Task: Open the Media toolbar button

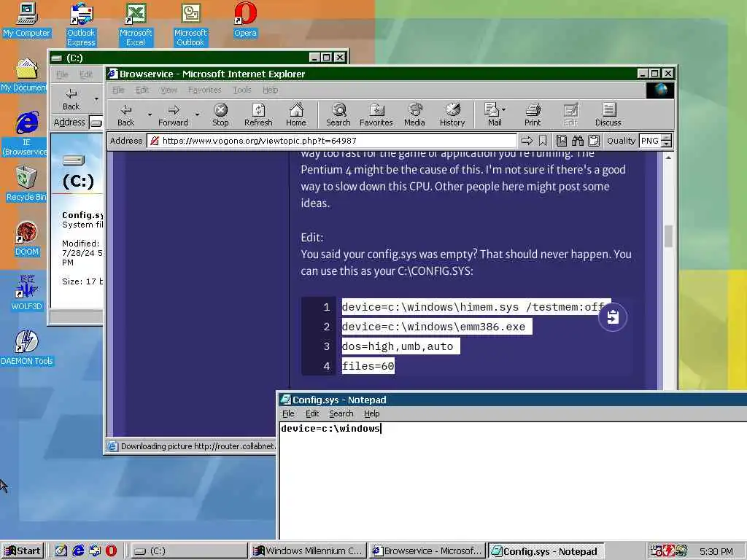Action: pos(414,114)
